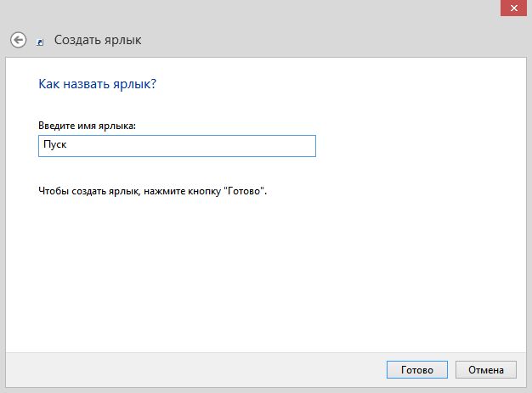This screenshot has width=532, height=393.
Task: Go back to the previous wizard step
Action: (x=18, y=40)
